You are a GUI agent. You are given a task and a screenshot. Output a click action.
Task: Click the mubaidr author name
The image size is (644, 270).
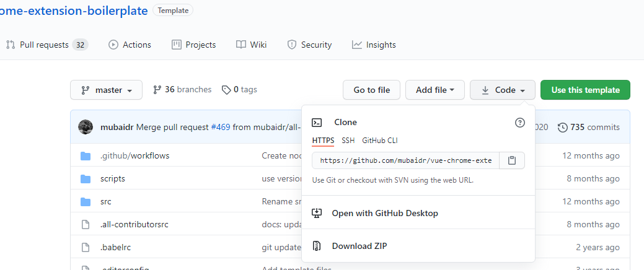pos(117,128)
